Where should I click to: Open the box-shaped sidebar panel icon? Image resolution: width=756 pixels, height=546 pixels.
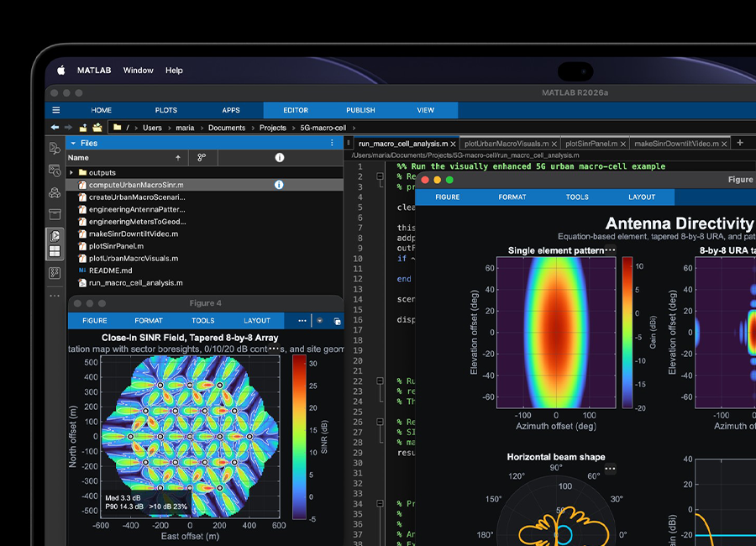pos(55,214)
